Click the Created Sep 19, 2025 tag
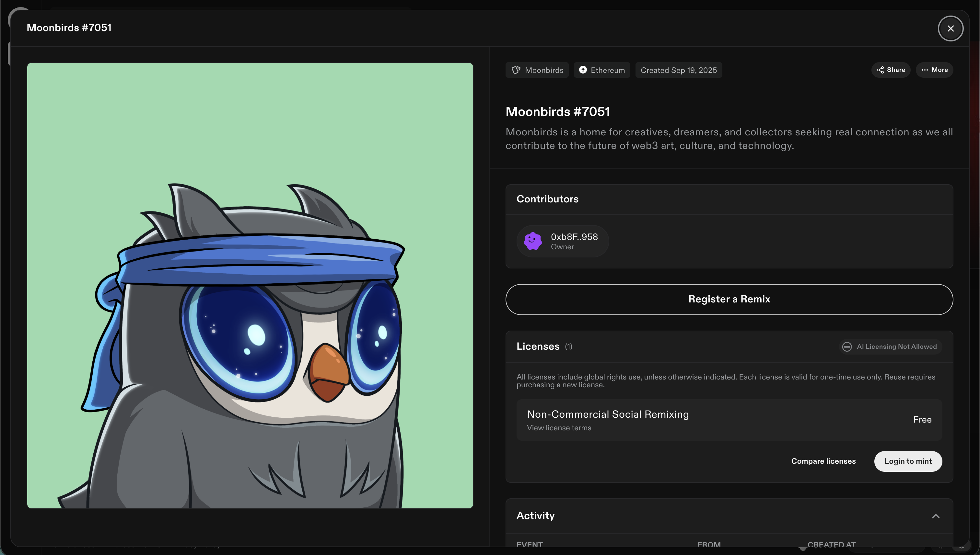The height and width of the screenshot is (555, 980). pyautogui.click(x=679, y=70)
